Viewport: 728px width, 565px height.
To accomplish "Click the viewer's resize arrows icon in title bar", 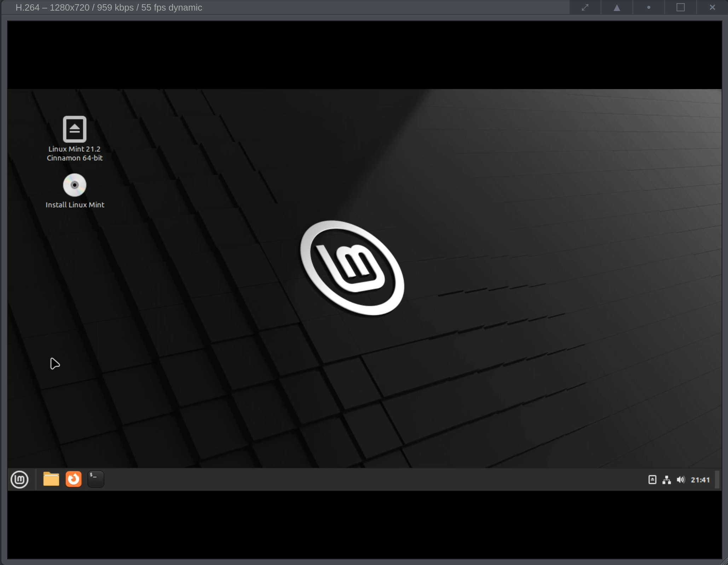I will [585, 7].
